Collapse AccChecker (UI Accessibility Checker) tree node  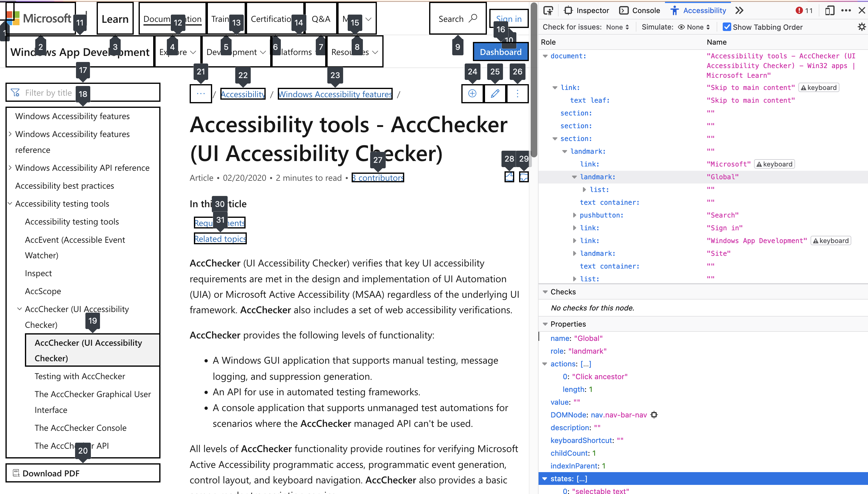(20, 309)
